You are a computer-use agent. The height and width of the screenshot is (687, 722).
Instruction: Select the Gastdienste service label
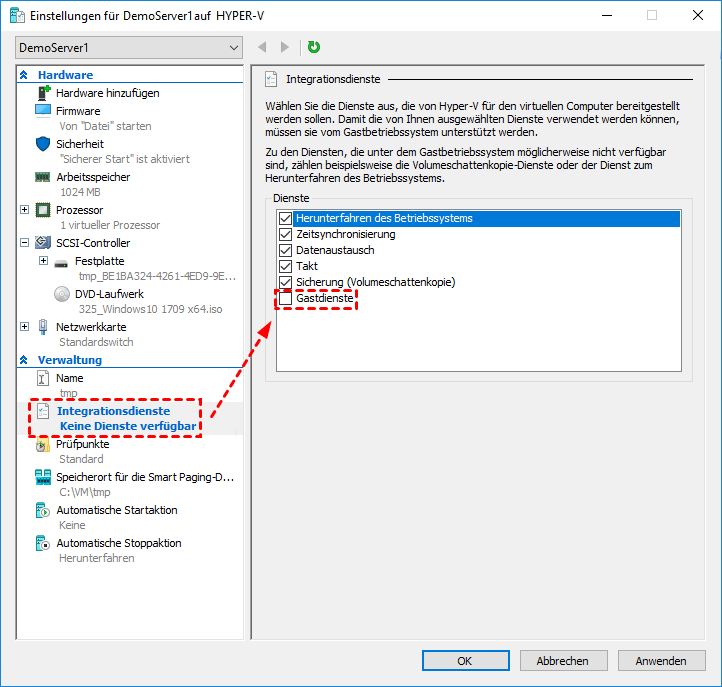tap(324, 298)
